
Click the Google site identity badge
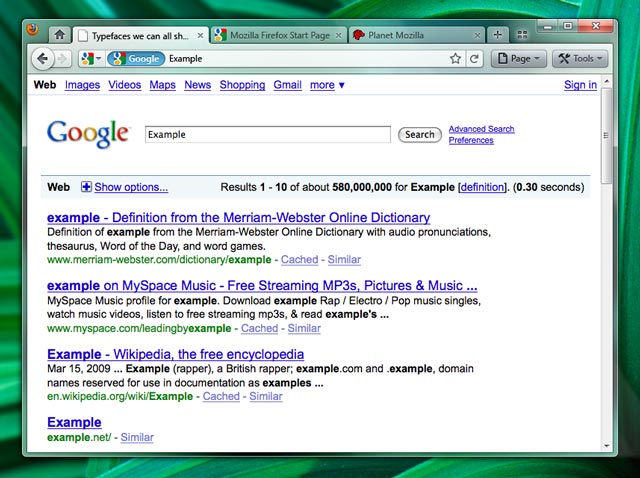pos(136,59)
